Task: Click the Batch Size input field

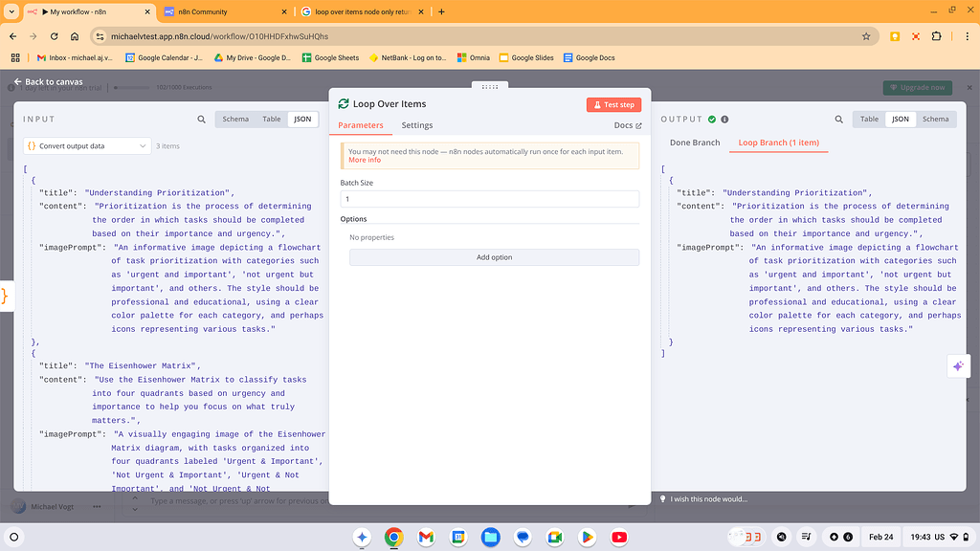Action: (x=489, y=198)
